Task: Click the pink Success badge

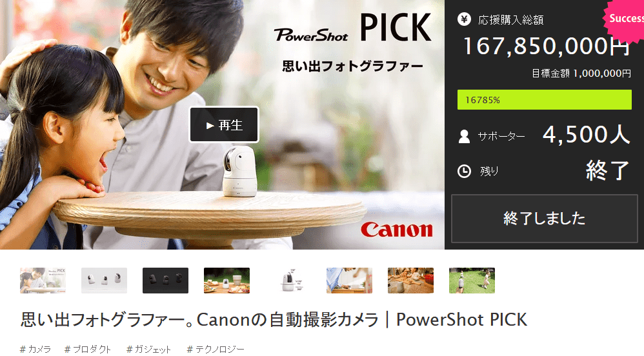Action: click(624, 19)
